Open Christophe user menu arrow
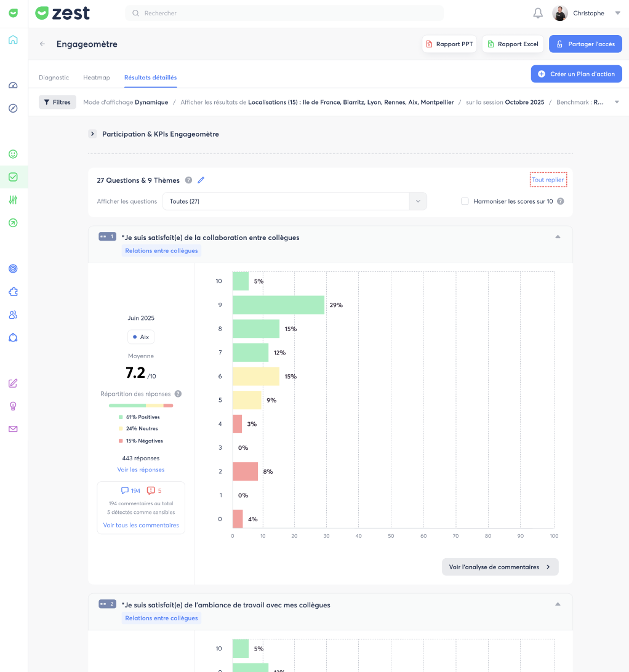This screenshot has width=629, height=672. coord(618,13)
